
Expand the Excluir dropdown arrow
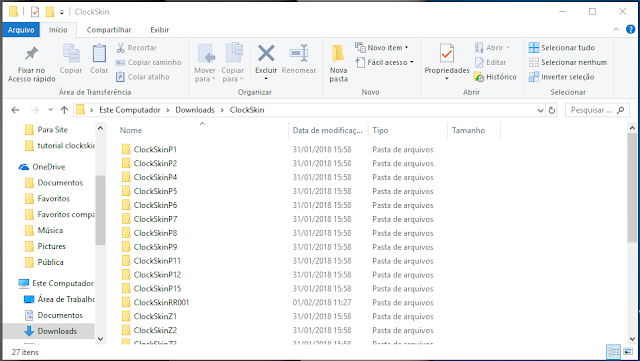(x=266, y=79)
